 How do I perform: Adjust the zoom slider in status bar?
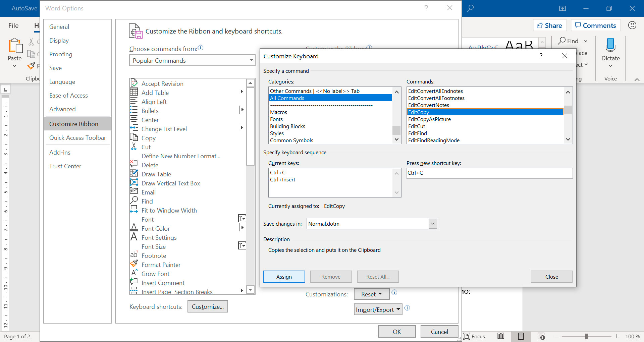click(x=586, y=336)
